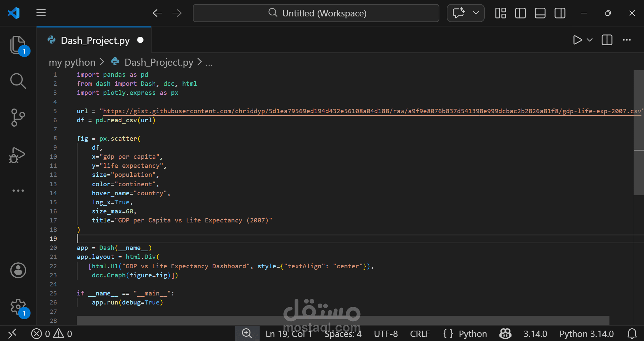Toggle the secondary side bar
The width and height of the screenshot is (644, 341).
pos(560,13)
